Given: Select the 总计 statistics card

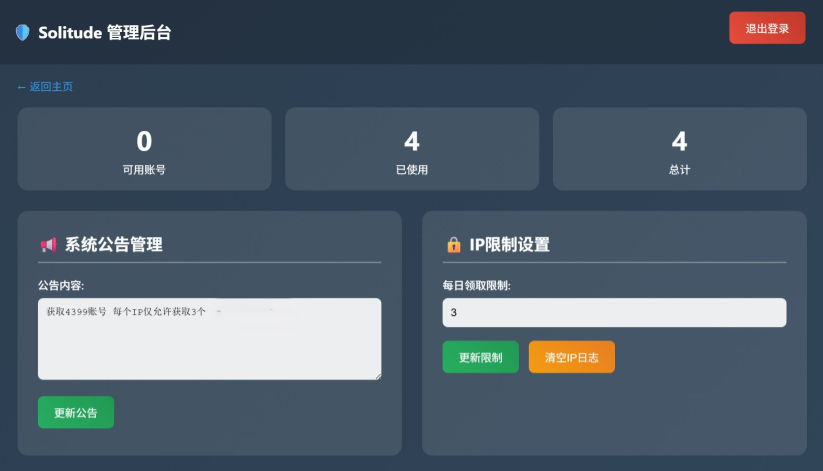Looking at the screenshot, I should tap(679, 149).
